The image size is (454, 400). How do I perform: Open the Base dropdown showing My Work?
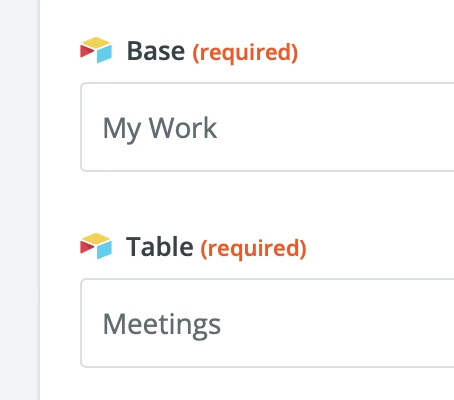[267, 127]
